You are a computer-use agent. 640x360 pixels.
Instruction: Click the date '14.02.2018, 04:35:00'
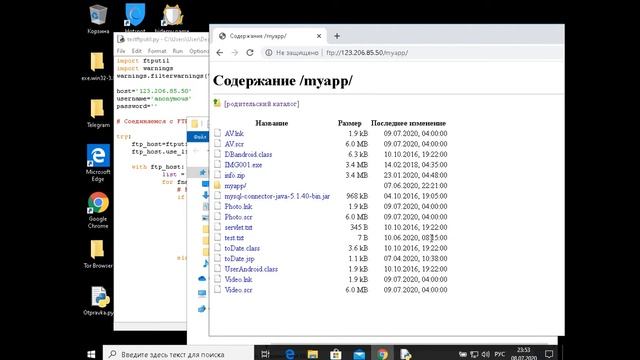(x=415, y=164)
